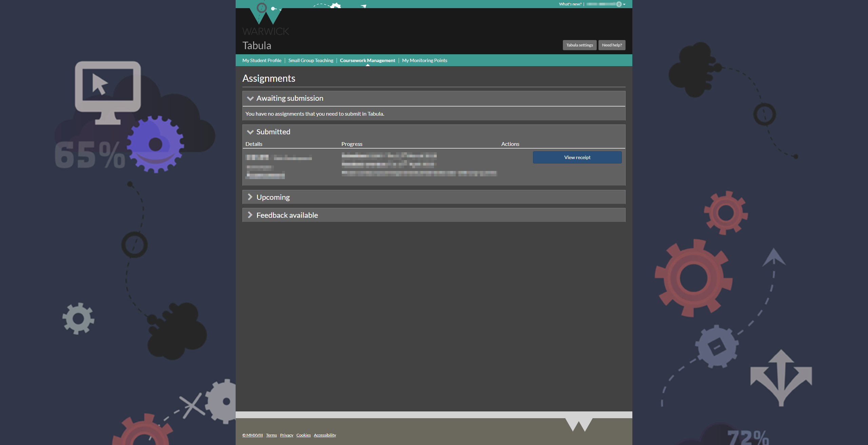The height and width of the screenshot is (445, 868).
Task: Open the Cookies footer link
Action: [x=303, y=435]
